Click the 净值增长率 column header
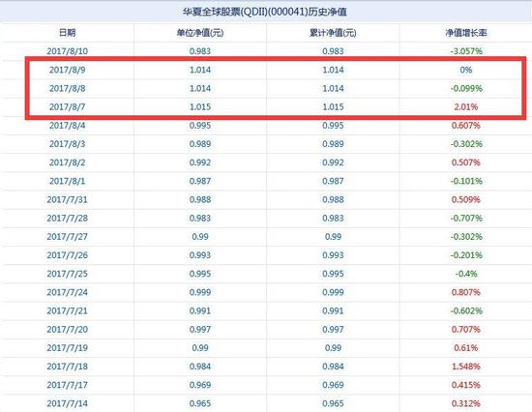This screenshot has width=532, height=412. point(466,33)
